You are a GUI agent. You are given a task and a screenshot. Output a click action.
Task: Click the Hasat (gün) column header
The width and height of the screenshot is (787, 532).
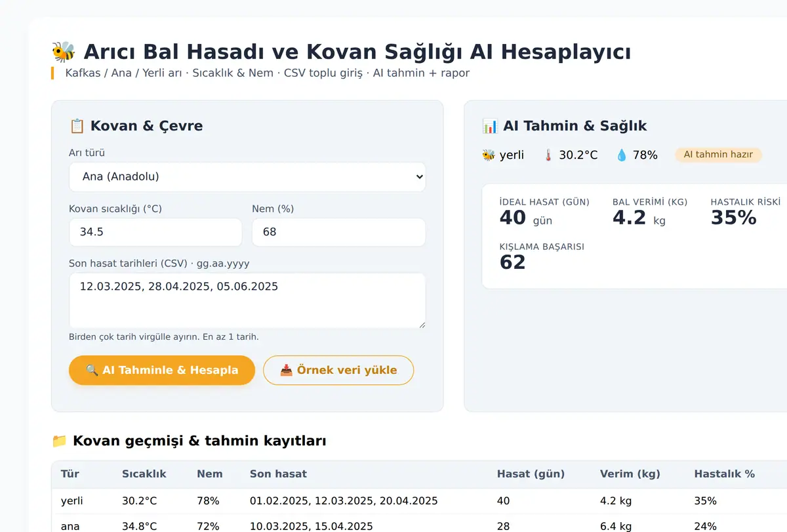click(x=531, y=474)
